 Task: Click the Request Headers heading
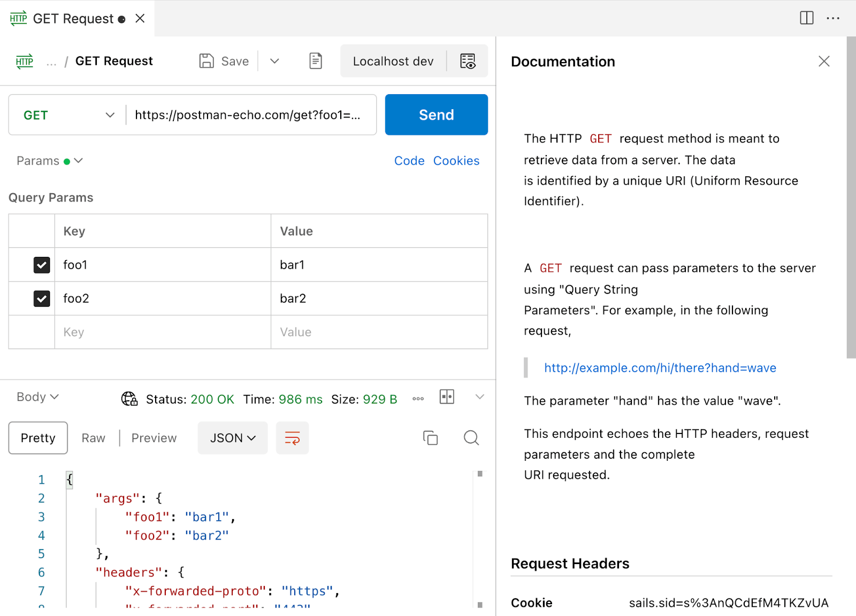pos(570,564)
